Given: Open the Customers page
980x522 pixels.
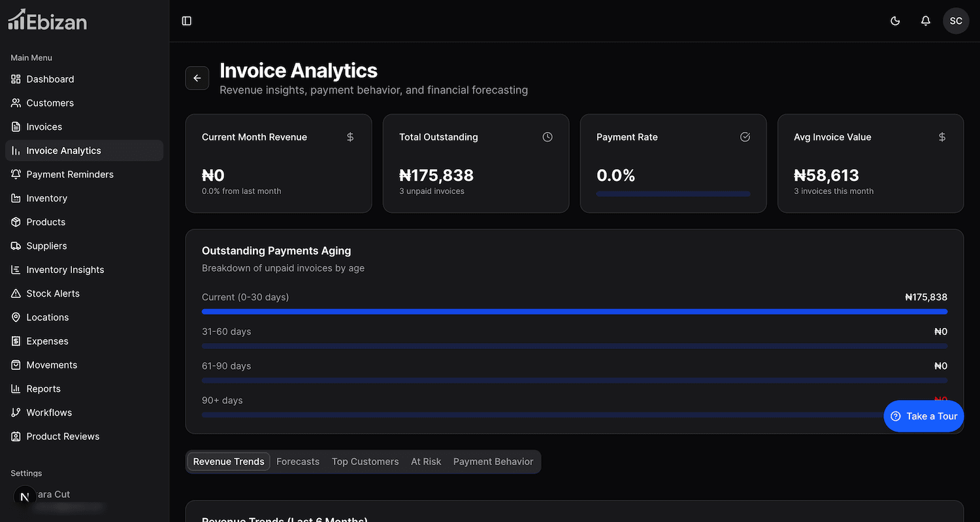Looking at the screenshot, I should click(50, 103).
